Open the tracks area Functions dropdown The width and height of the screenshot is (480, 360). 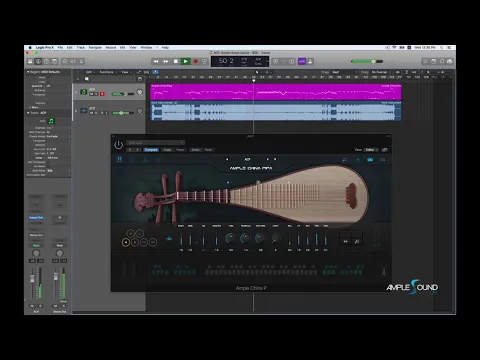click(x=107, y=72)
